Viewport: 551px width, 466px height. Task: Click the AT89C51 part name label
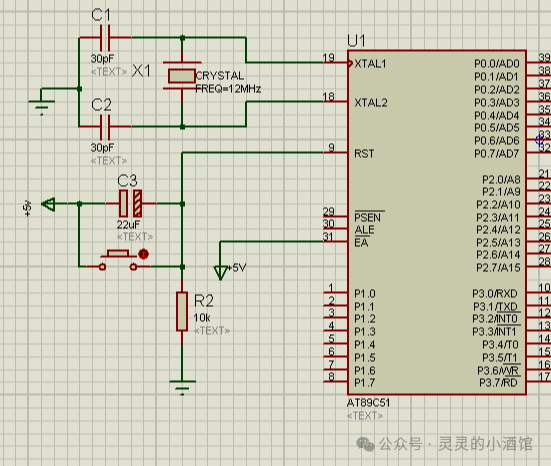pyautogui.click(x=368, y=403)
